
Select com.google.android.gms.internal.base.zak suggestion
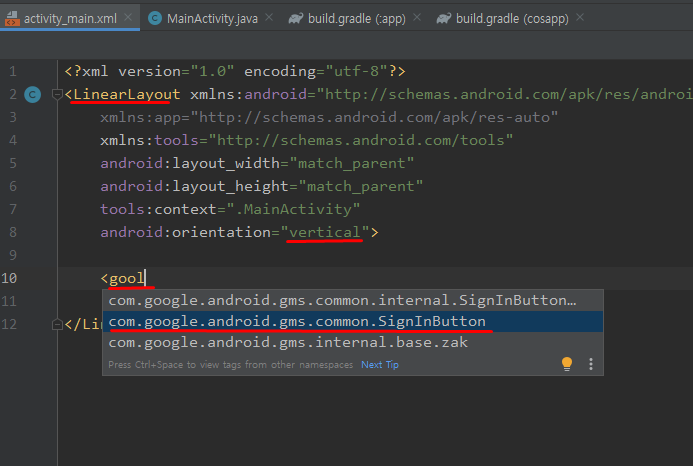[x=353, y=342]
